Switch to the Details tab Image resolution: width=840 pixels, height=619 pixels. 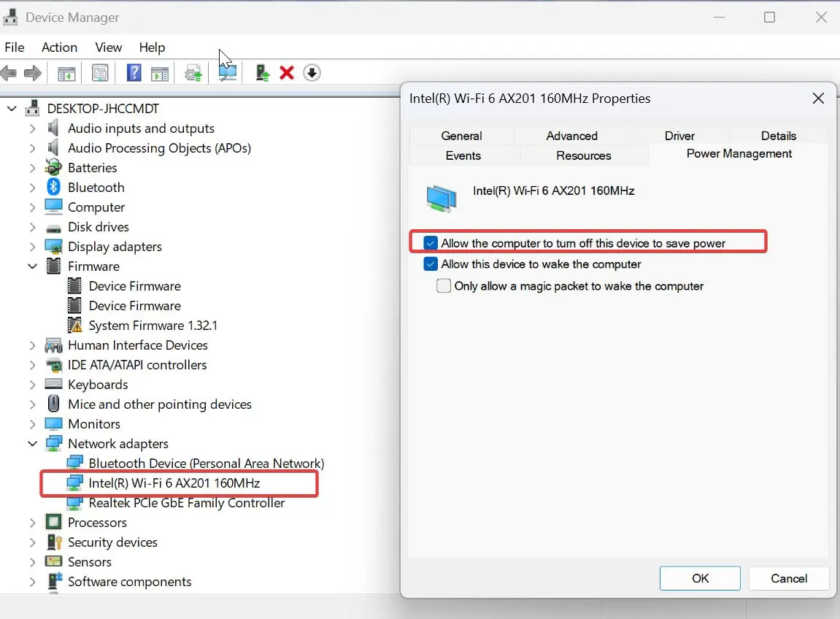[779, 136]
